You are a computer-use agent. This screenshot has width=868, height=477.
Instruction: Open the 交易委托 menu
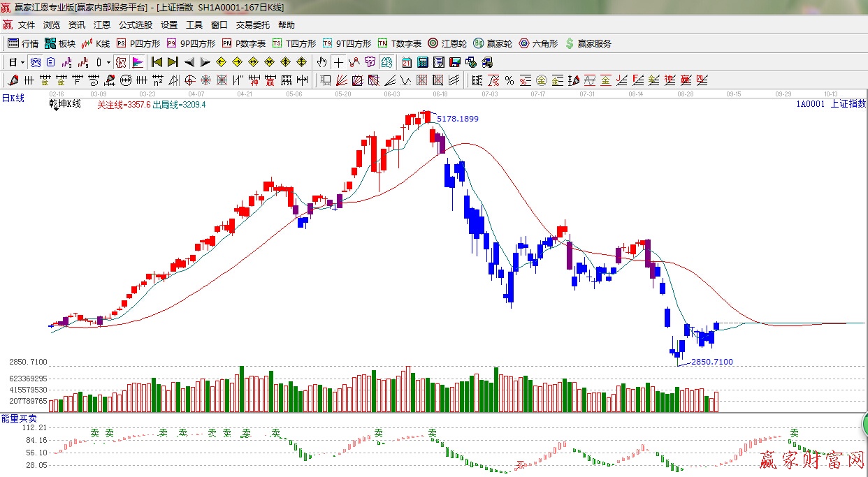(x=252, y=25)
